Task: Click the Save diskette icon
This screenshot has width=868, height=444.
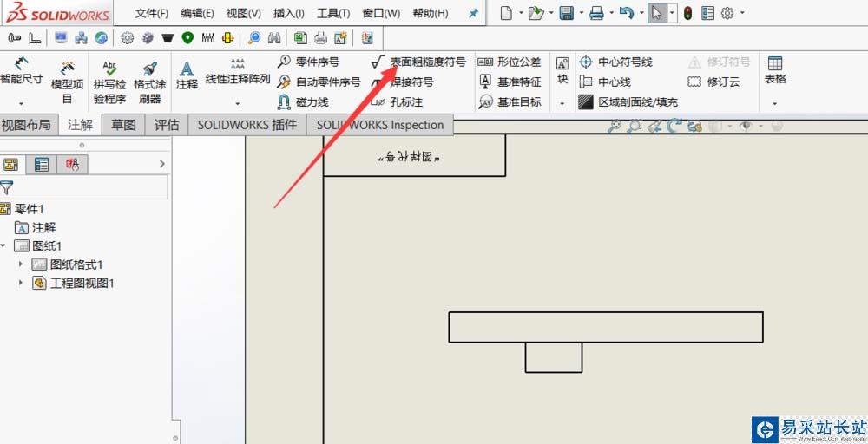Action: [566, 13]
